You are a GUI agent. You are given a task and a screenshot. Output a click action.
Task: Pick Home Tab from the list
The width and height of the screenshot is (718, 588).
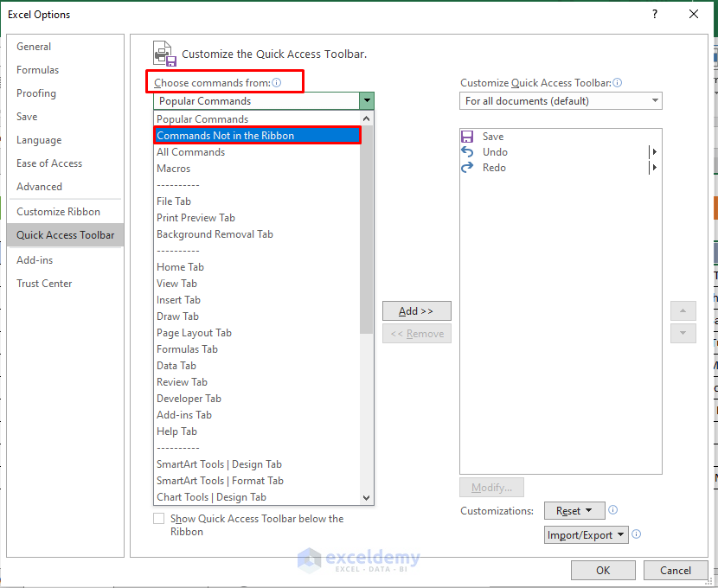pyautogui.click(x=257, y=267)
